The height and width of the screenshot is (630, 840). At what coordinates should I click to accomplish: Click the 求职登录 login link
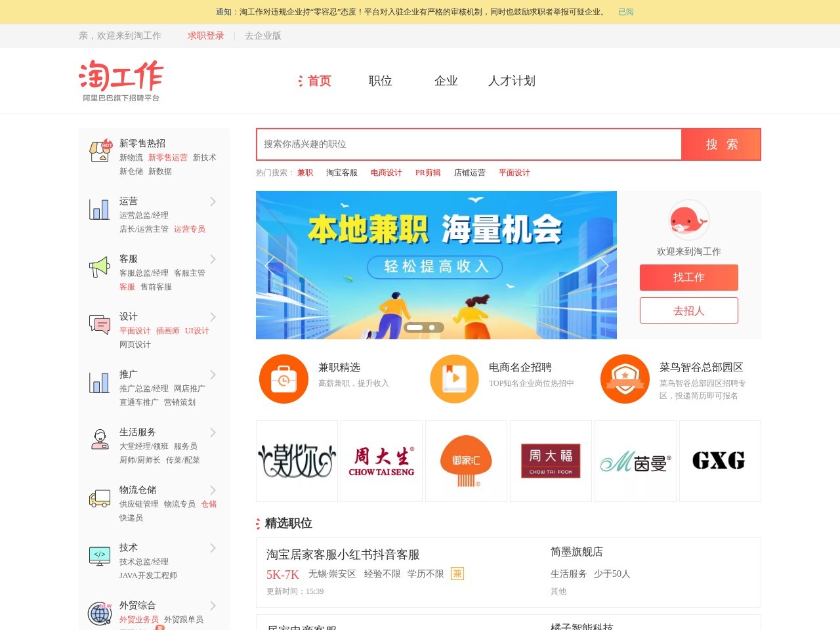(205, 35)
